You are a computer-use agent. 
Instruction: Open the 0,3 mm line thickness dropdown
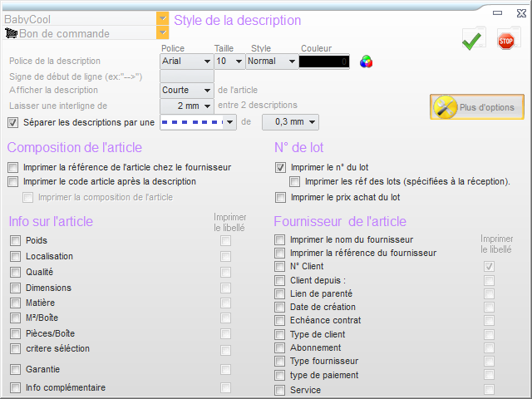[x=311, y=122]
